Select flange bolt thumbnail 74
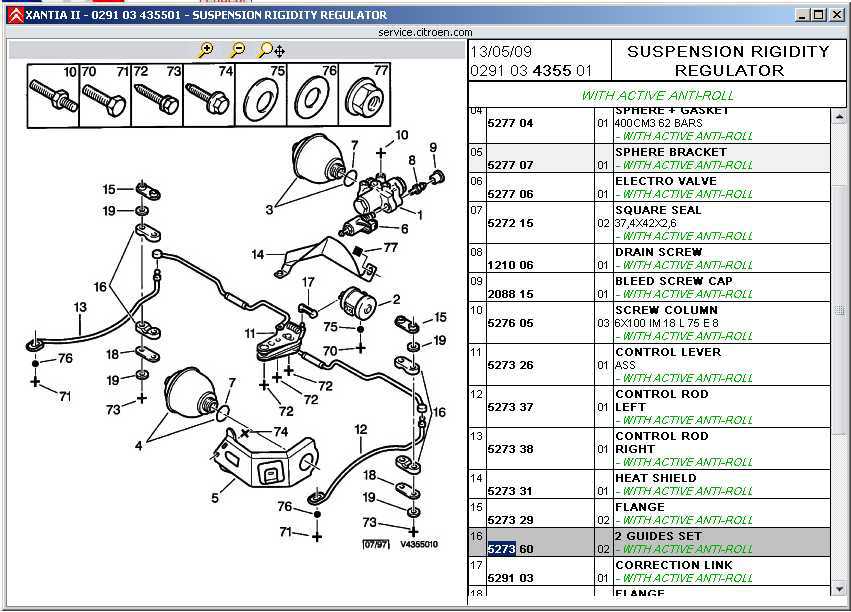The width and height of the screenshot is (851, 612). click(209, 95)
